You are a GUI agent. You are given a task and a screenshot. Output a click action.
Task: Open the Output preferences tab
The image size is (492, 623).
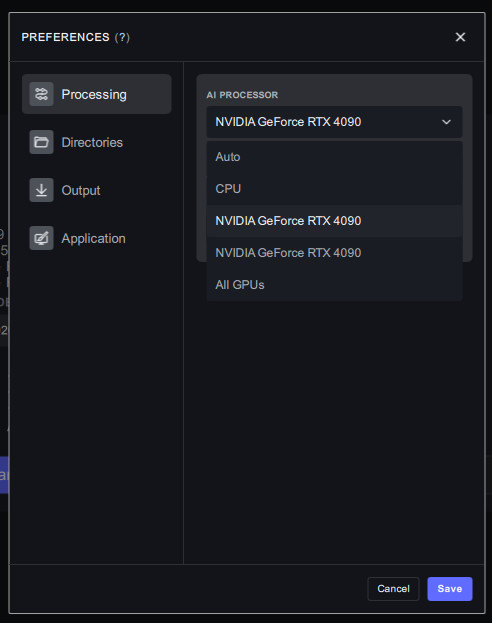tap(97, 190)
